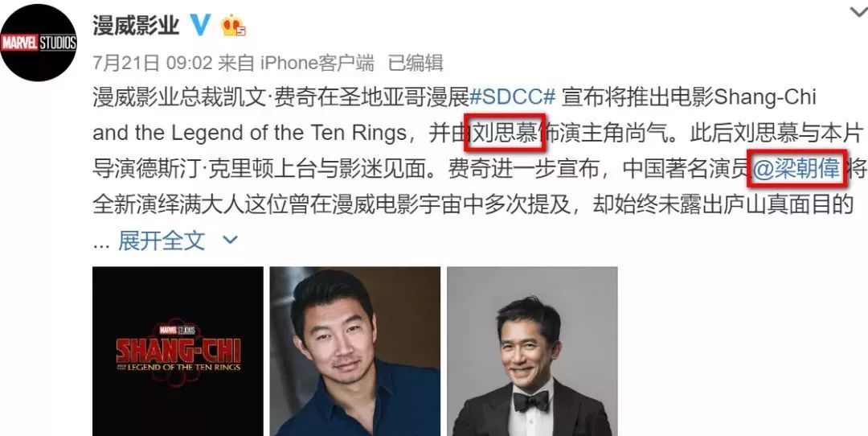The width and height of the screenshot is (868, 436).
Task: Open the photo of man wearing bow tie
Action: [532, 352]
